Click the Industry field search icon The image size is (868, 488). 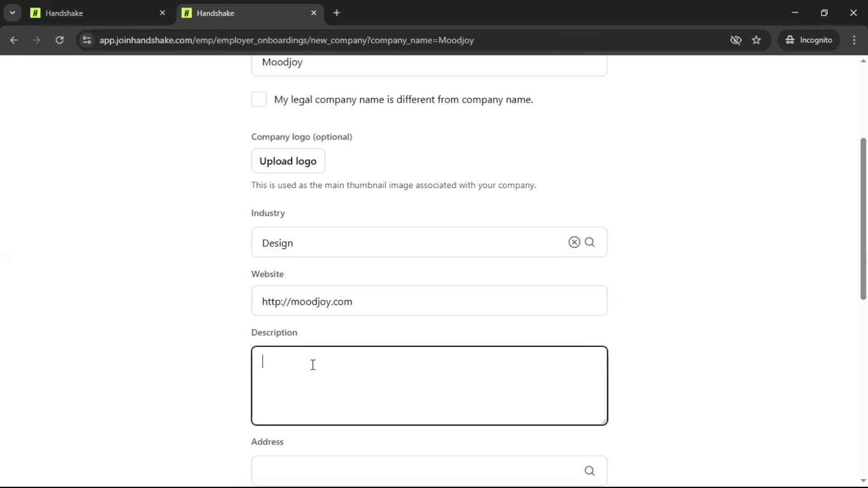590,242
